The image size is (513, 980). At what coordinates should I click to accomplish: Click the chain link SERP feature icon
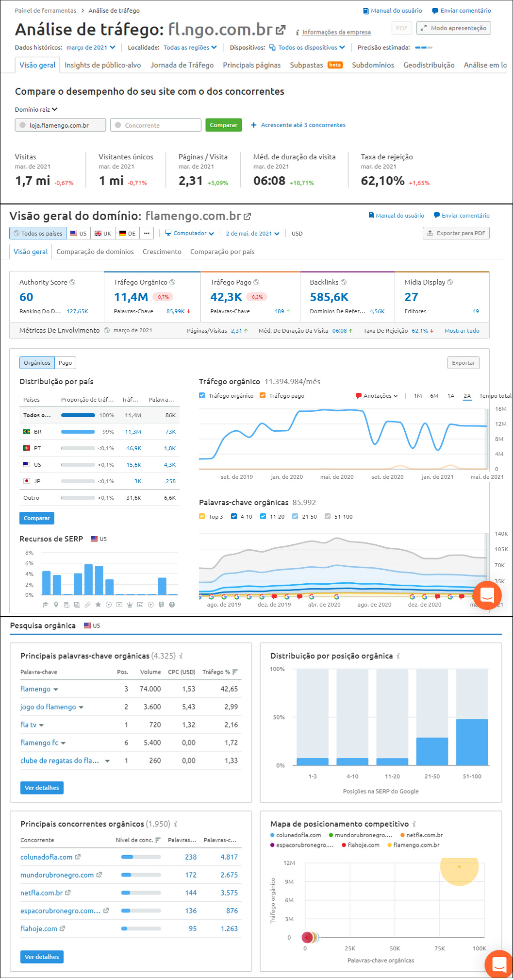(88, 605)
